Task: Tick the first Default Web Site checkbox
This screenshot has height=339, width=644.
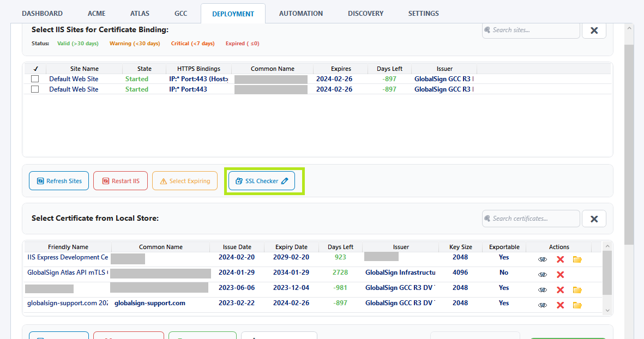Action: 35,79
